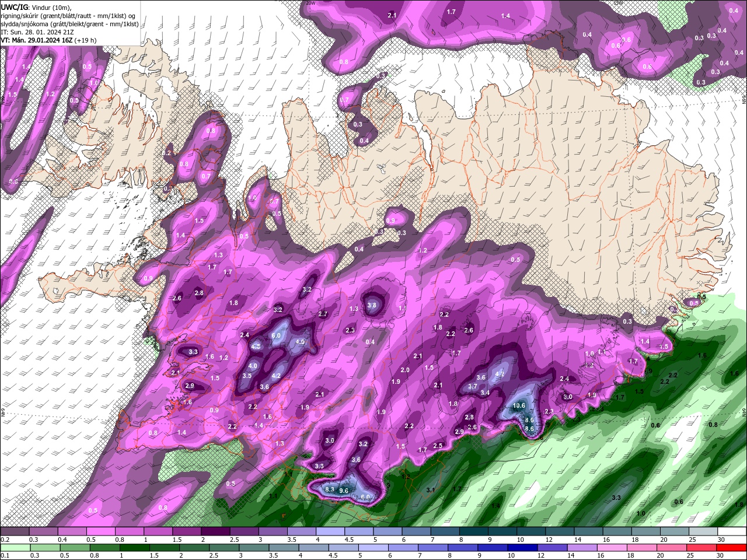Click the '3.1' value on the green area
The image size is (747, 560).
tap(431, 489)
